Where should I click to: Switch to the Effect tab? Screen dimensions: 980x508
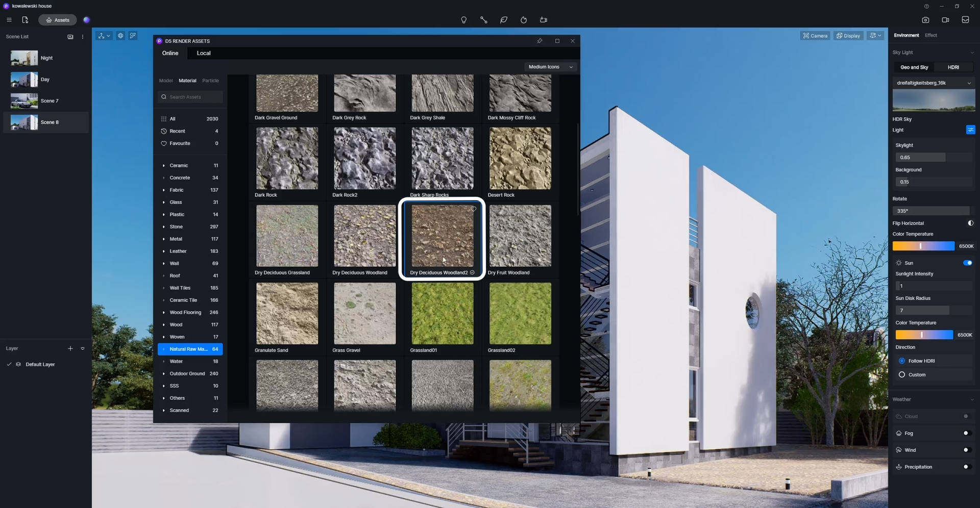pyautogui.click(x=930, y=35)
